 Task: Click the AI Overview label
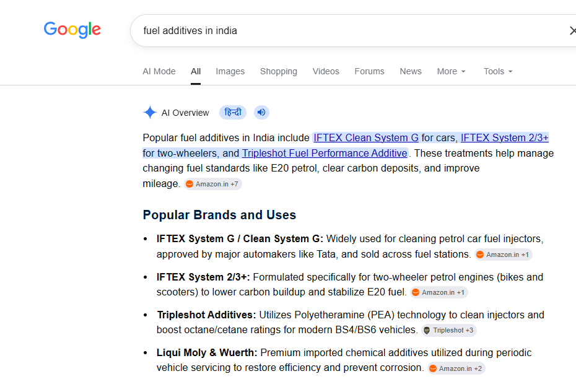point(185,113)
